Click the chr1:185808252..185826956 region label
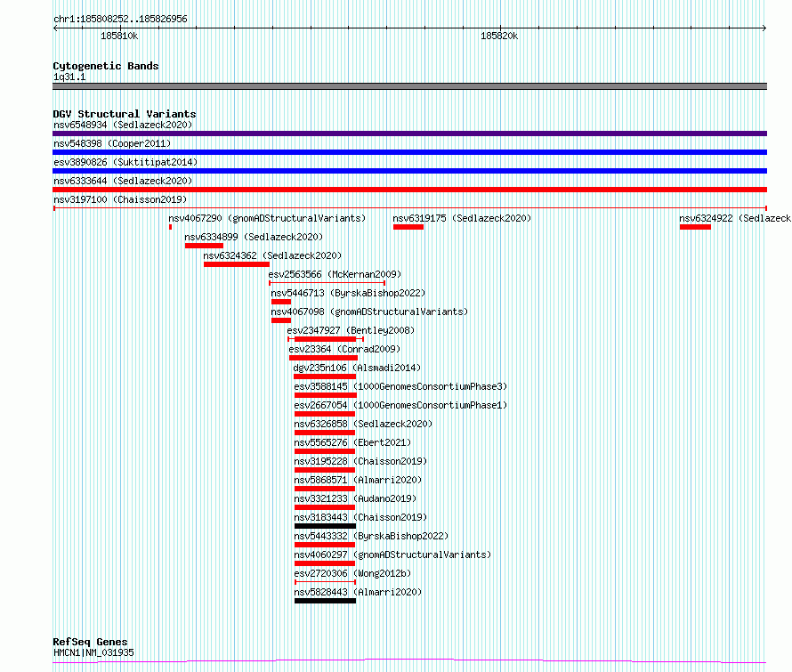Viewport: 792px width, 672px height. 120,19
